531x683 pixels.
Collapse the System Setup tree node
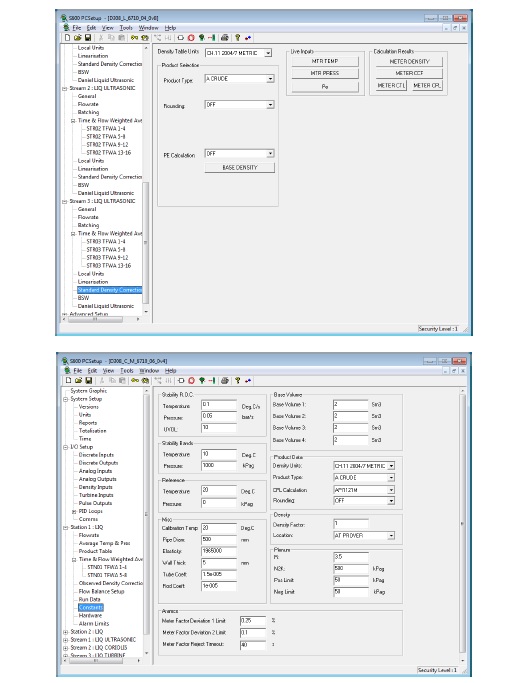click(65, 399)
